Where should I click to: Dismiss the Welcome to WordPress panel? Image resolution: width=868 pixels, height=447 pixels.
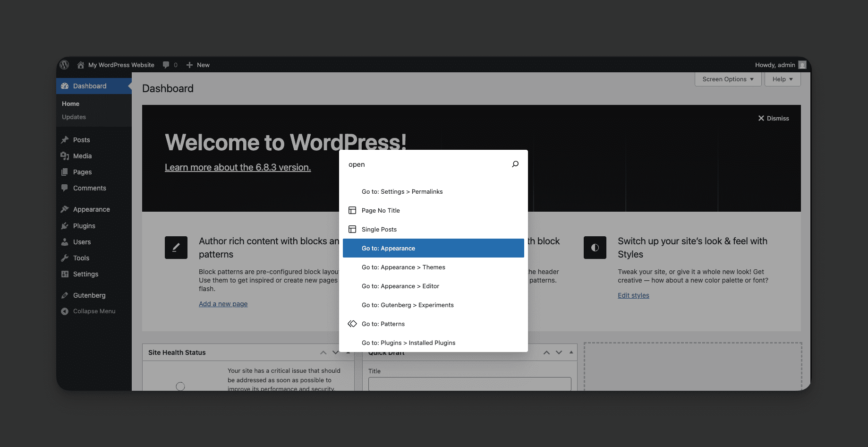[774, 118]
